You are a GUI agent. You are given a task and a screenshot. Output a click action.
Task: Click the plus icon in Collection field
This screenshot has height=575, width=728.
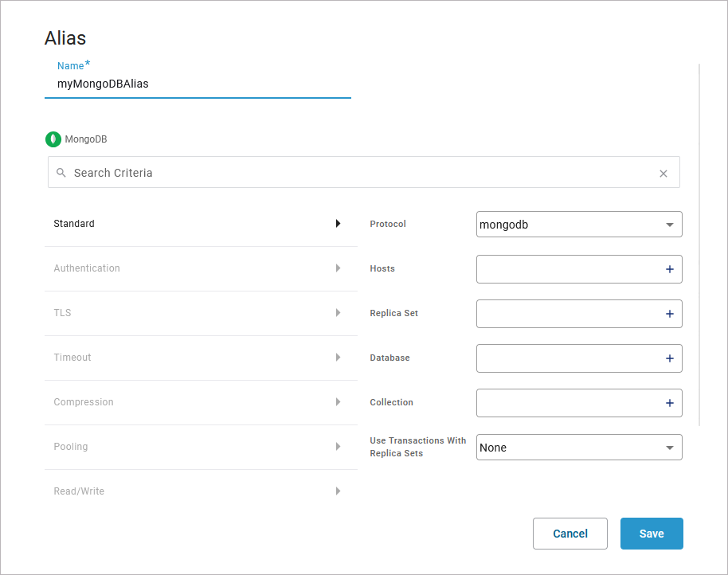[x=669, y=403]
